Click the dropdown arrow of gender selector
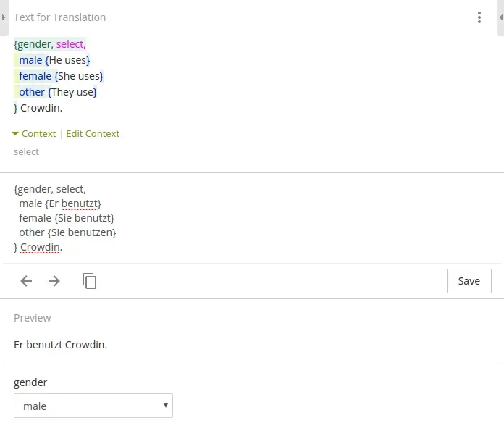504x428 pixels. tap(166, 406)
